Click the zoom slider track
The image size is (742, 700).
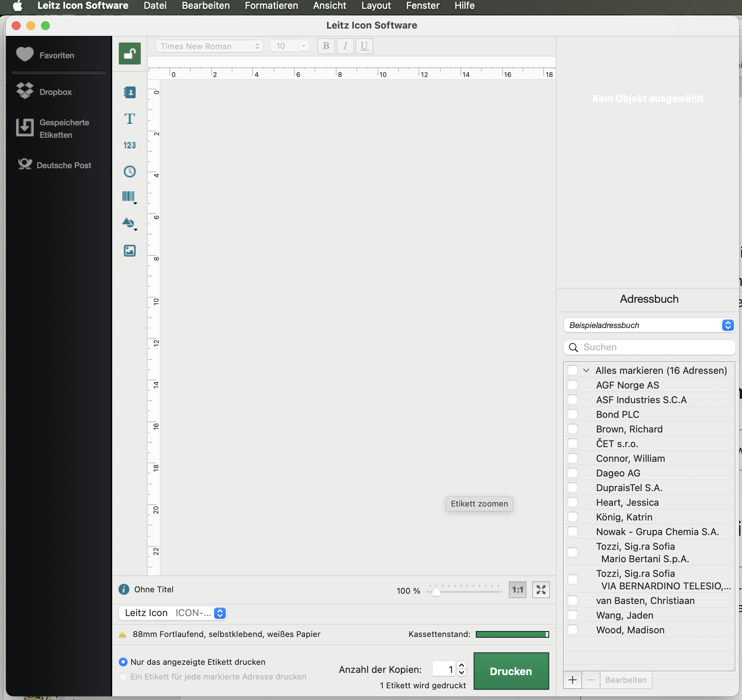[x=470, y=592]
